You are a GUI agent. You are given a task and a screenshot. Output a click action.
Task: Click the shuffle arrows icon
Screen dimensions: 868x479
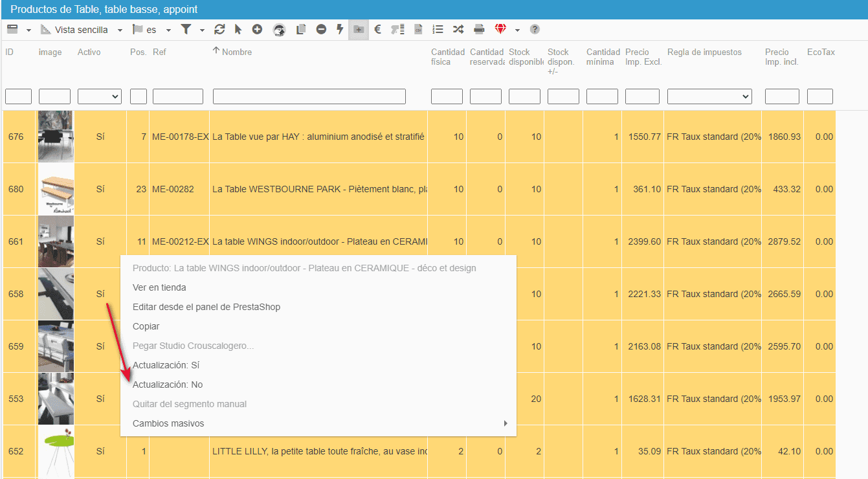[x=458, y=30]
